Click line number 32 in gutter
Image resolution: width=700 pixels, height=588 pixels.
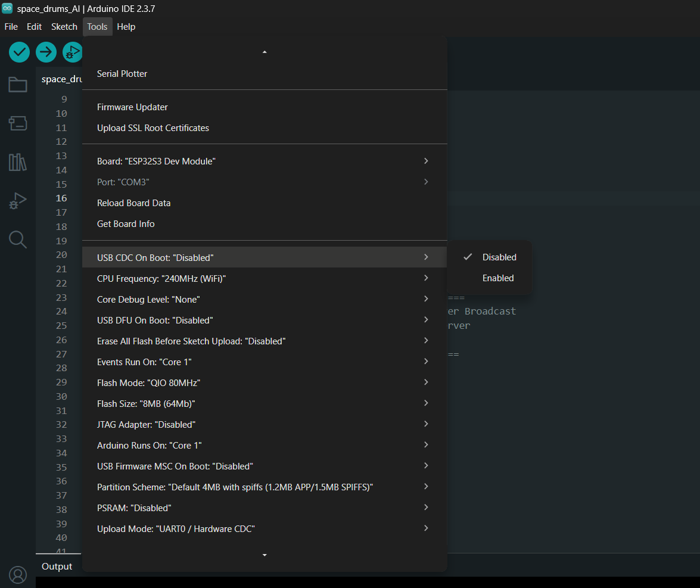61,425
